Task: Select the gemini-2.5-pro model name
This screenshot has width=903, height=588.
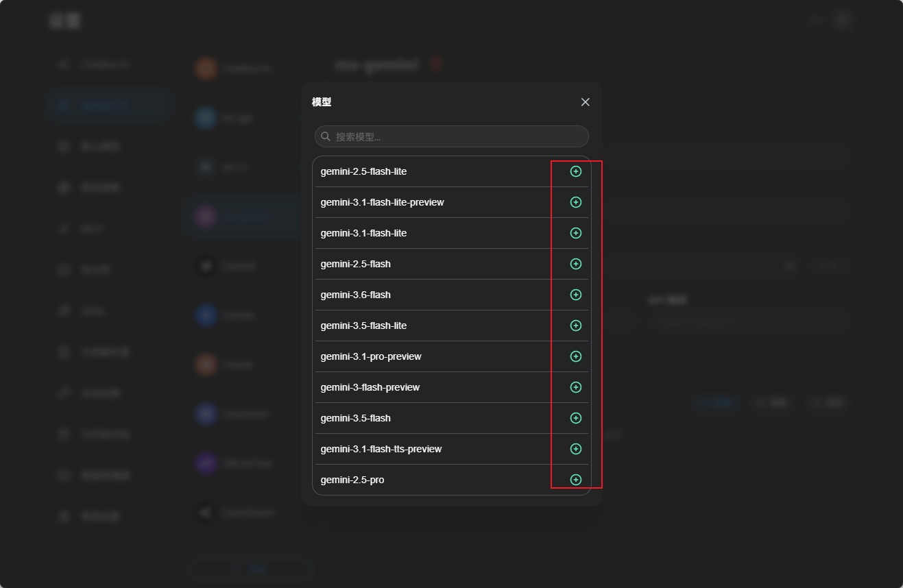Action: click(x=352, y=480)
